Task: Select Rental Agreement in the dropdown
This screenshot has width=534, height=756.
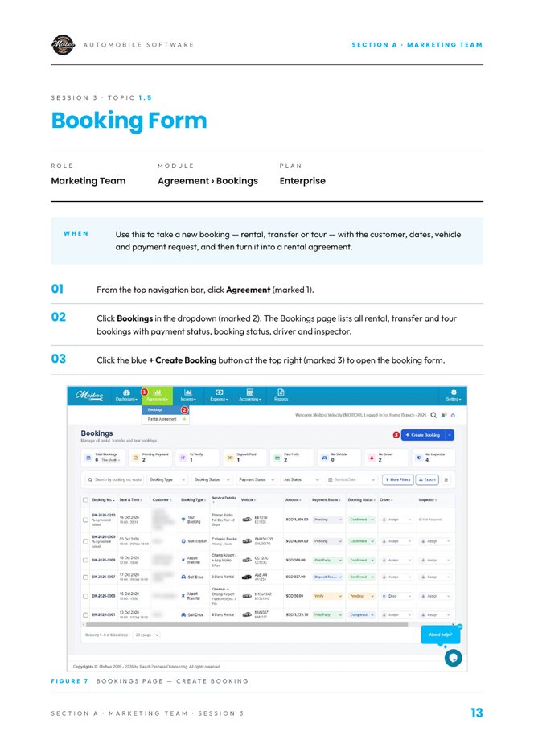Action: click(x=166, y=419)
